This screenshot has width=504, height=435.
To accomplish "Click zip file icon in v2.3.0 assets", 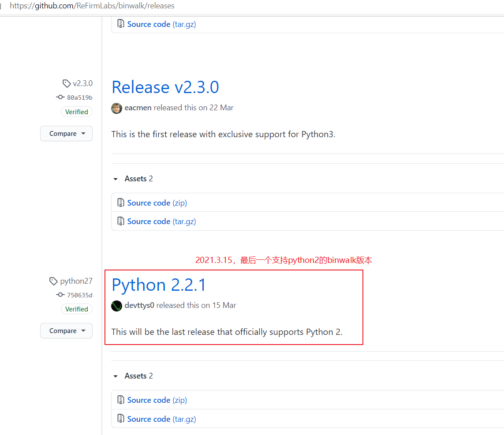I will pyautogui.click(x=120, y=202).
